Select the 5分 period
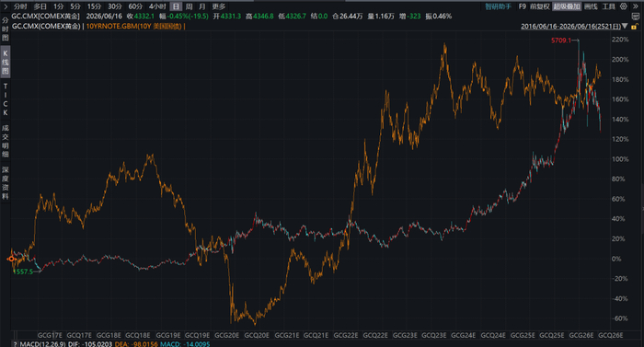The image size is (644, 347). (x=75, y=6)
